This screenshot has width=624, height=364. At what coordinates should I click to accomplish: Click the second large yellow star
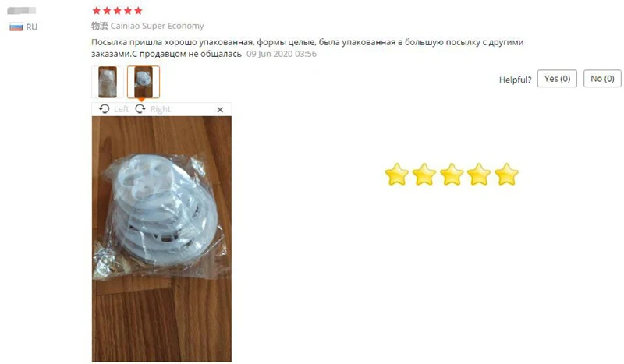(424, 175)
